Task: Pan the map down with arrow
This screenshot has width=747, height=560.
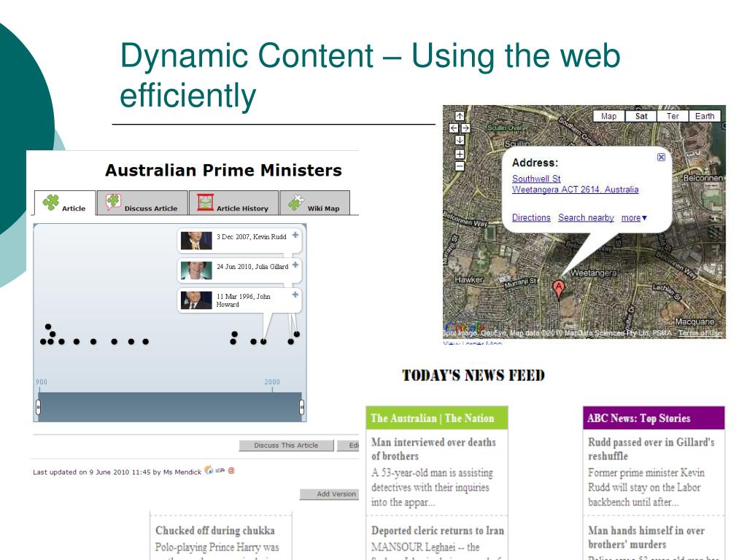Action: coord(460,140)
